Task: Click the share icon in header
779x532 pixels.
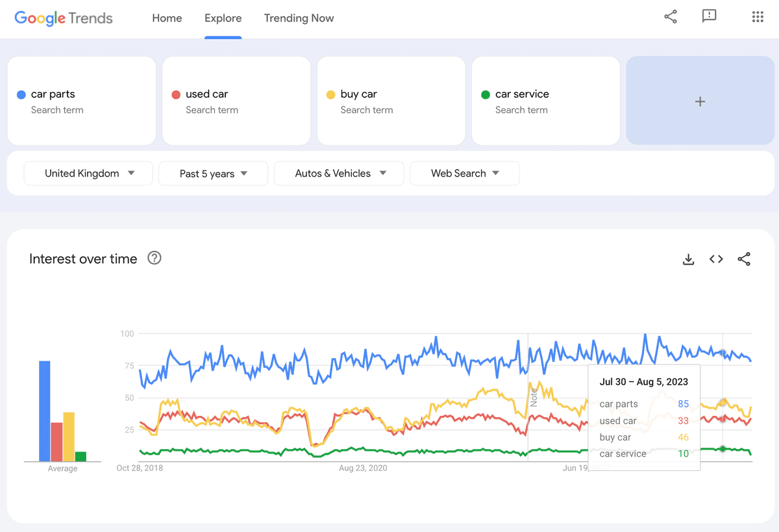Action: click(x=671, y=17)
